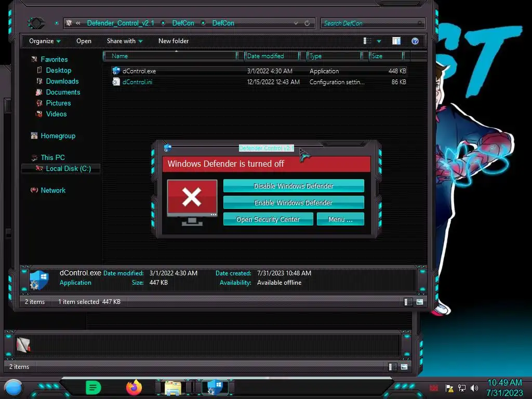Screen dimensions: 532x399
Task: Sort files by Name column header
Action: [x=170, y=56]
